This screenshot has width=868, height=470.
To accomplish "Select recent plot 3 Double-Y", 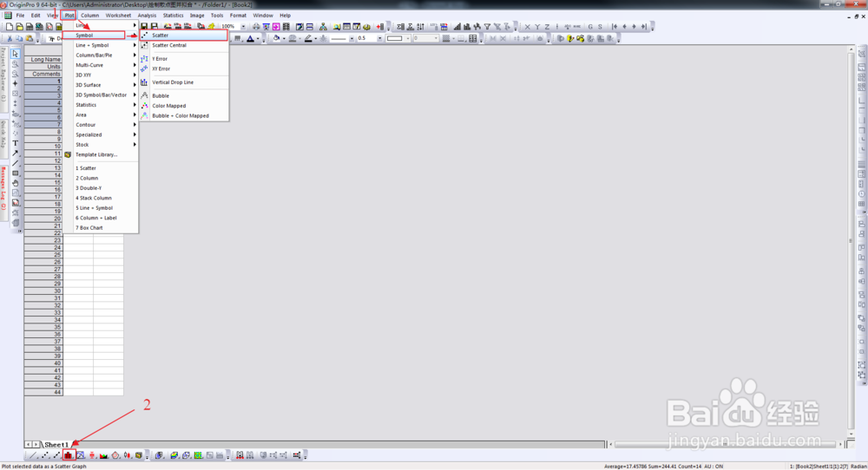I will pos(100,188).
